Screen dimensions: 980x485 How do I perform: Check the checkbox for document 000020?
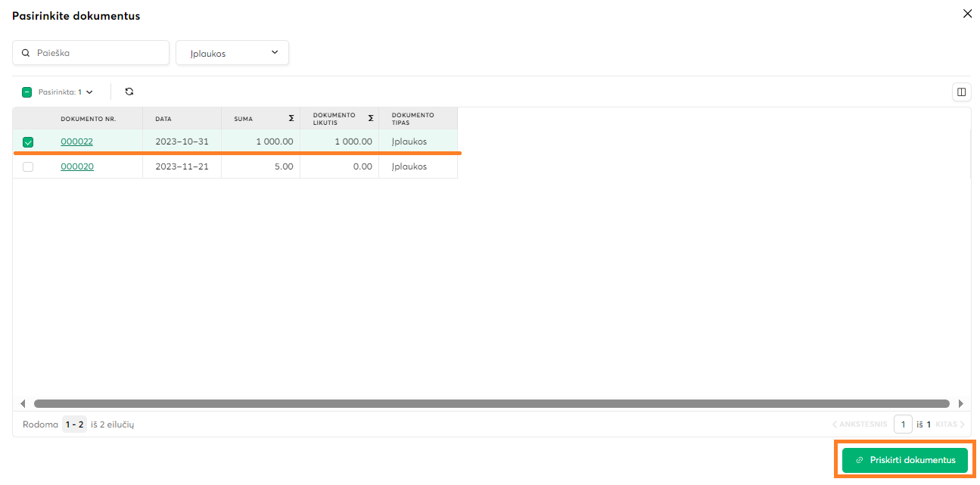[28, 166]
